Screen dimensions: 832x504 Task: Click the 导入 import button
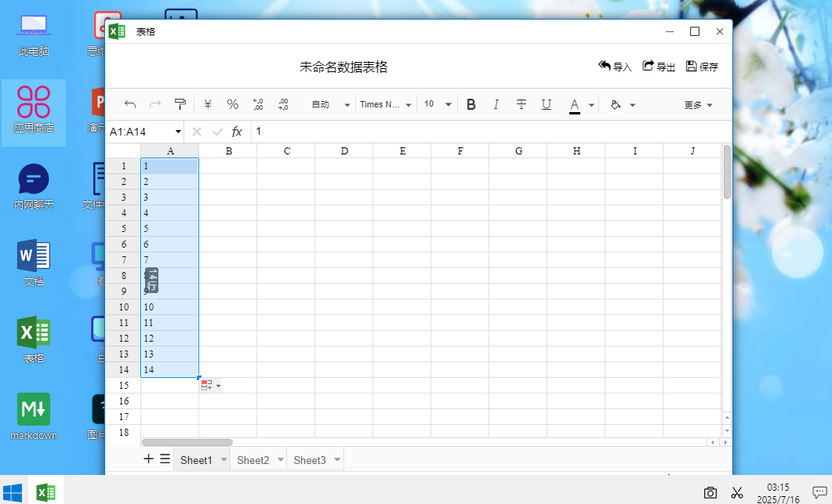click(615, 67)
